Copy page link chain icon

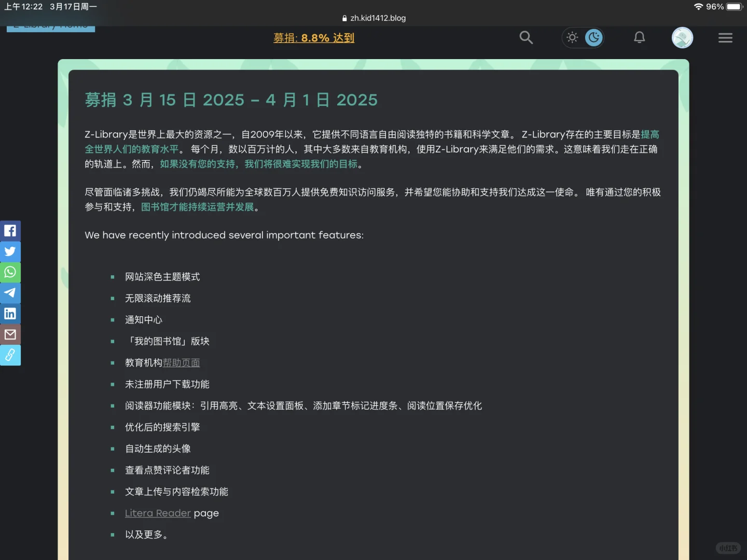(x=10, y=355)
